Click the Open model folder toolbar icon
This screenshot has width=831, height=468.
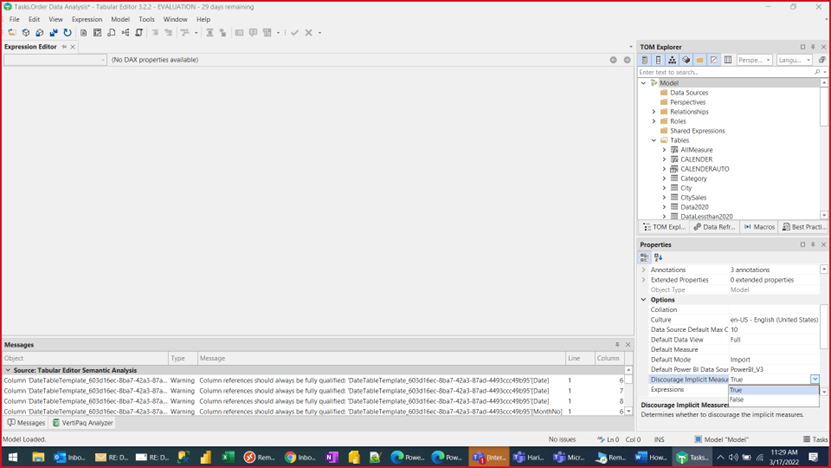pyautogui.click(x=12, y=33)
